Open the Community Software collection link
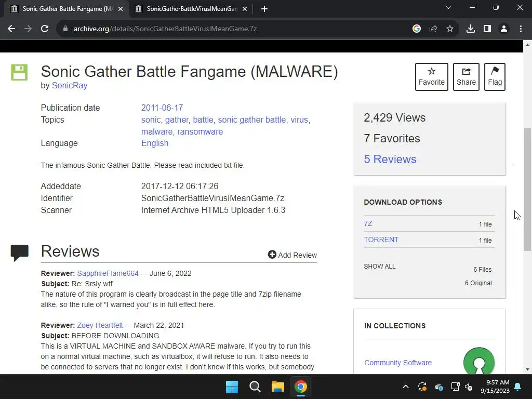The height and width of the screenshot is (399, 532). coord(397,363)
